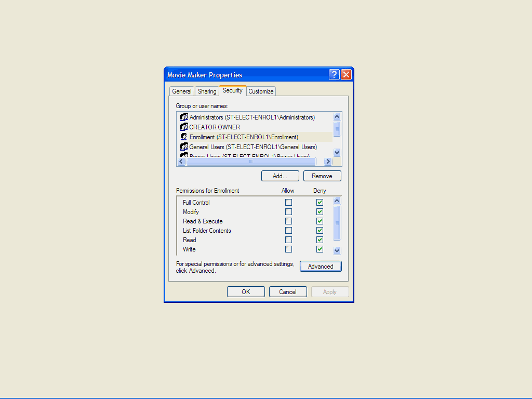
Task: Click user list scroll left arrow
Action: coord(181,162)
